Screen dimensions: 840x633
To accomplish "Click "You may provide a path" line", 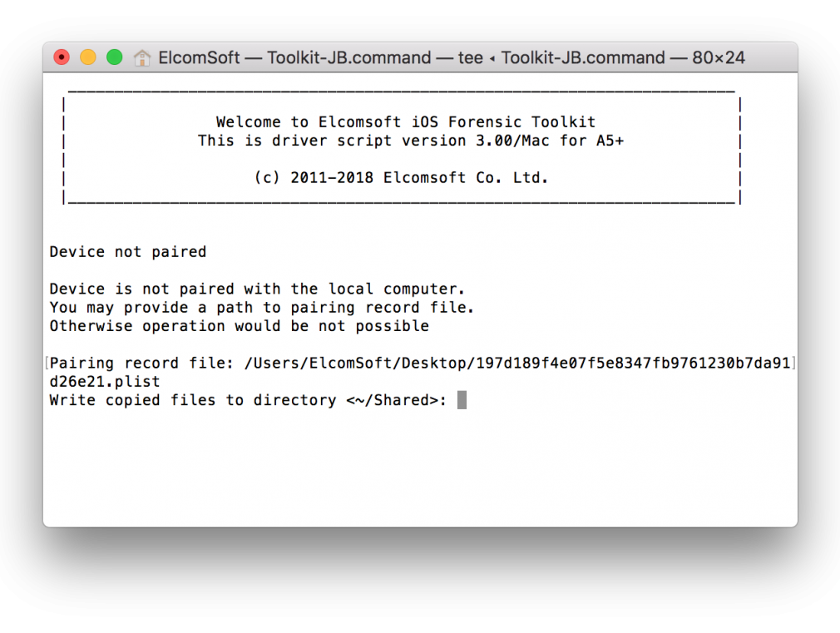I will click(261, 308).
